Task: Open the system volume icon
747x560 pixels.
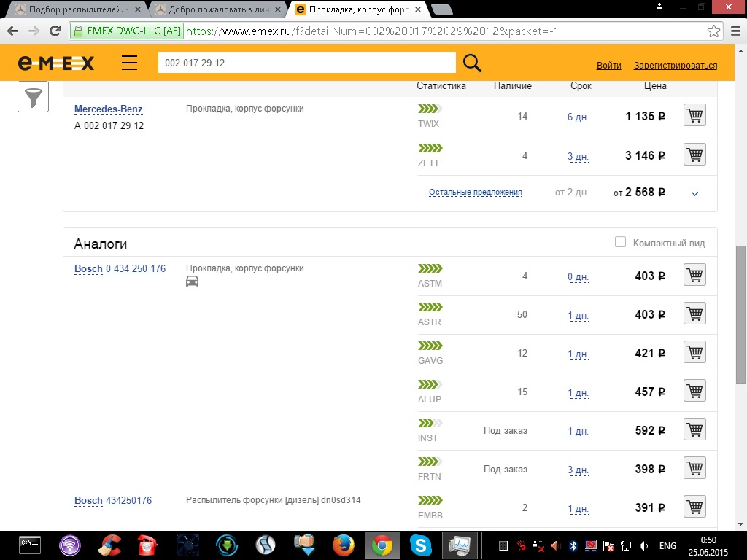Action: 644,545
